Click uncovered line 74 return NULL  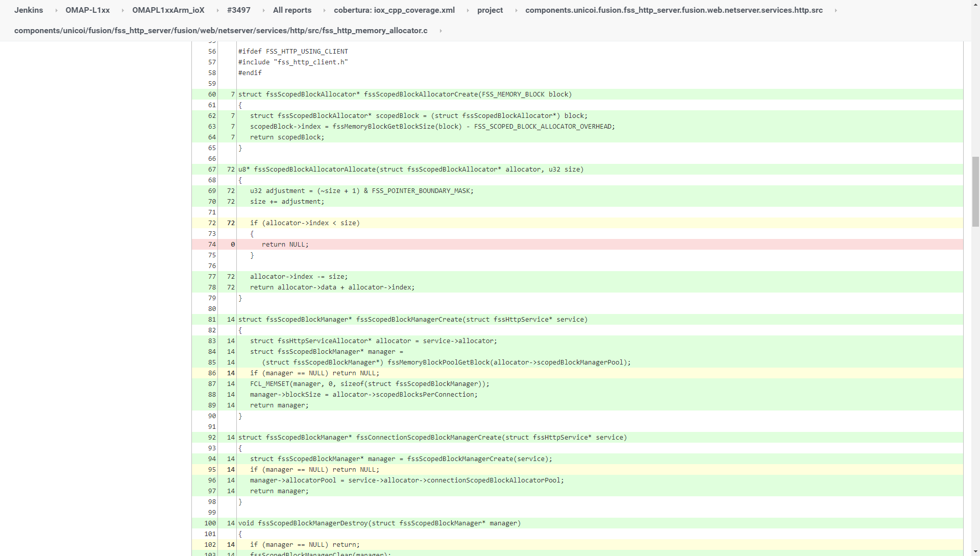tap(285, 245)
